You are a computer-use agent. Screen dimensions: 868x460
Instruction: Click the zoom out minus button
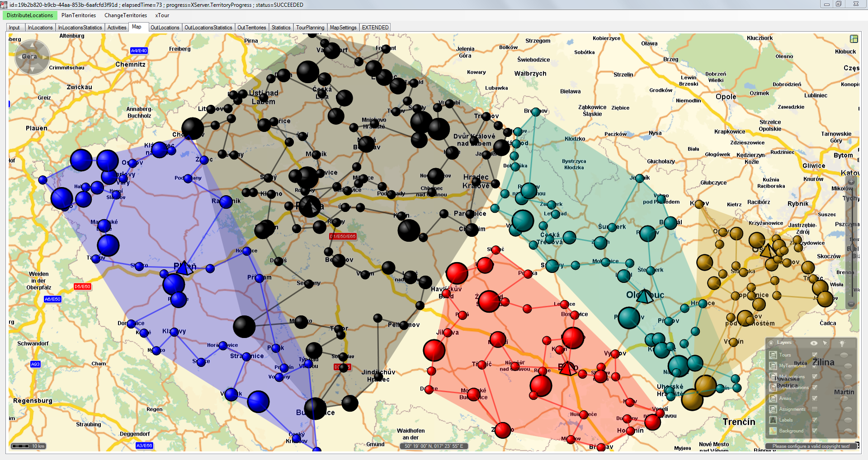point(851,304)
